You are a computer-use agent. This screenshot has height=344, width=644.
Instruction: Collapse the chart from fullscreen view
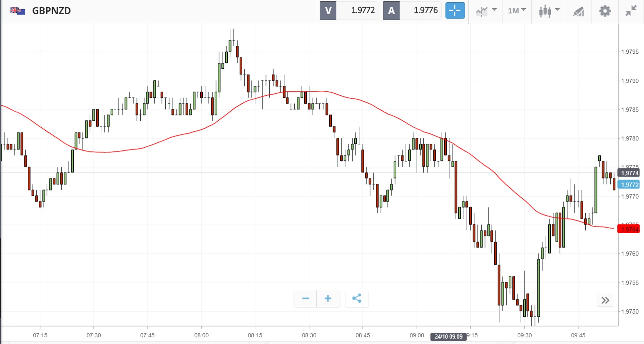(631, 11)
